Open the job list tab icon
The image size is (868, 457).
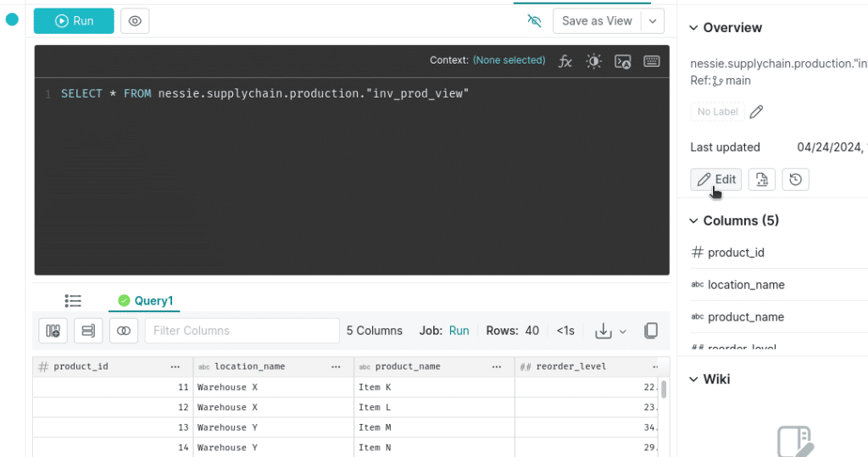pos(73,301)
